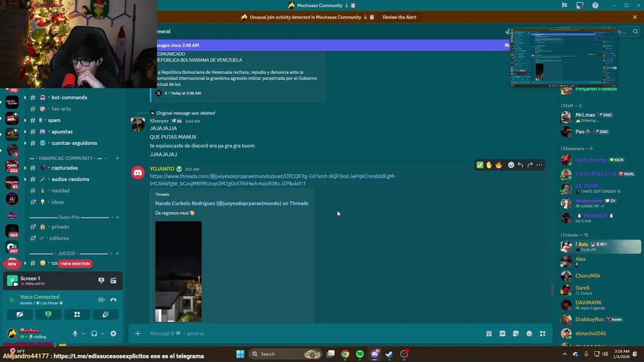644x362 pixels.
Task: React with fire emoji
Action: coord(499,165)
